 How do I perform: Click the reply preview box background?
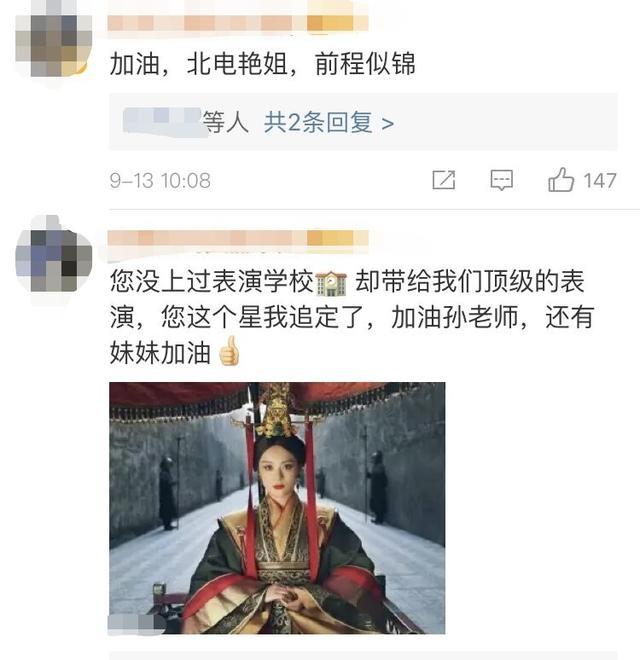(363, 122)
